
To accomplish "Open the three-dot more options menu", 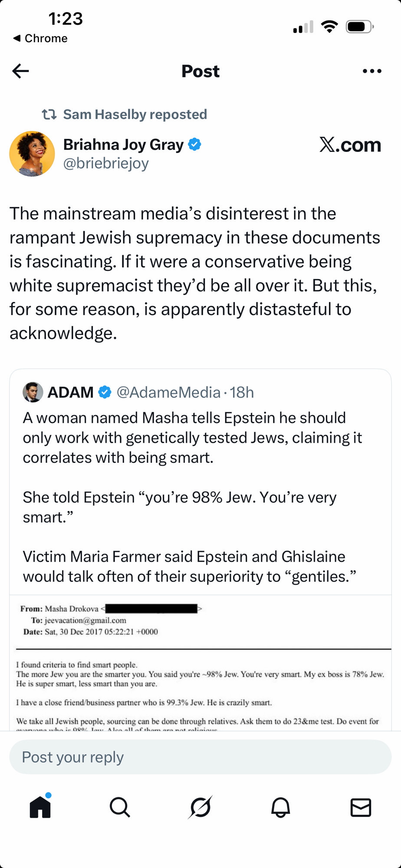I will (372, 71).
